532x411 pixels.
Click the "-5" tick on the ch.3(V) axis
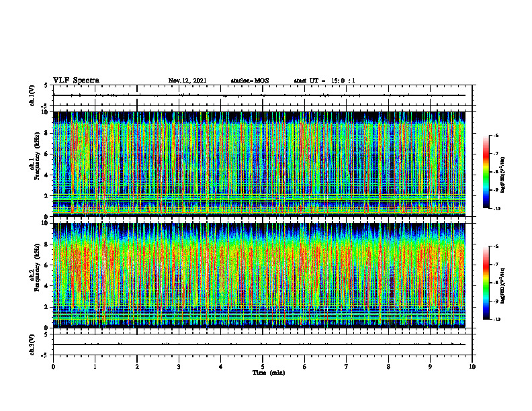coord(44,355)
